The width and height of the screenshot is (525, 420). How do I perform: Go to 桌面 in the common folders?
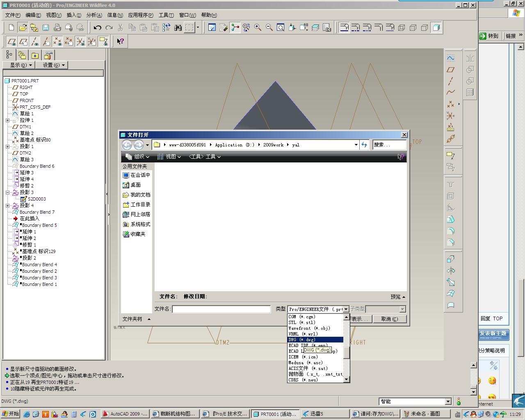click(132, 185)
